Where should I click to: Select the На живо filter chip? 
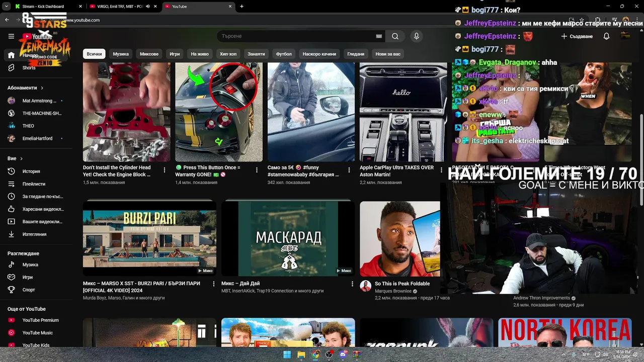[200, 54]
